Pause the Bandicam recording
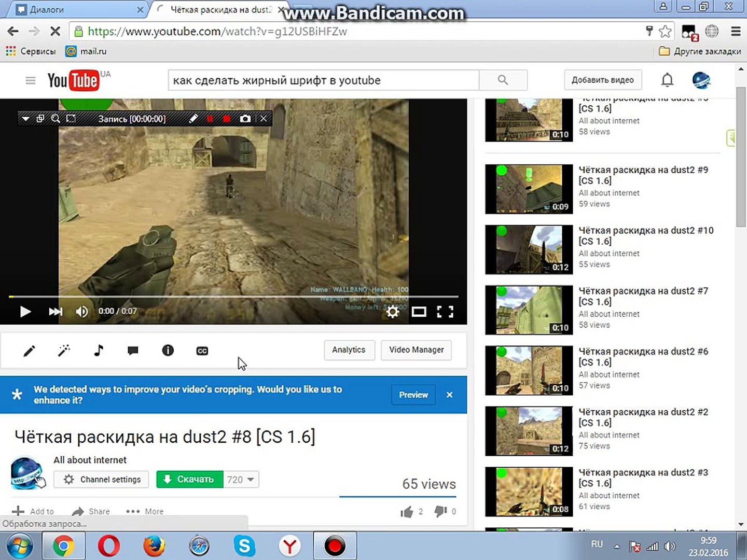 tap(210, 119)
